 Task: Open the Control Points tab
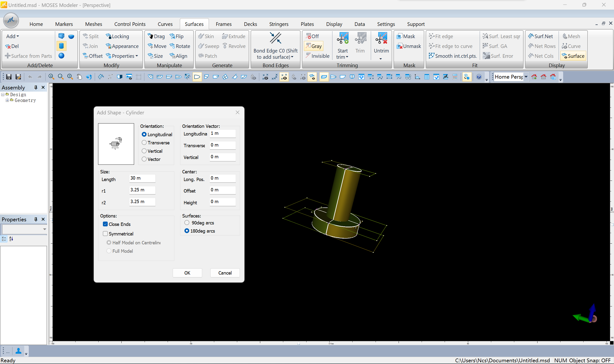point(130,24)
